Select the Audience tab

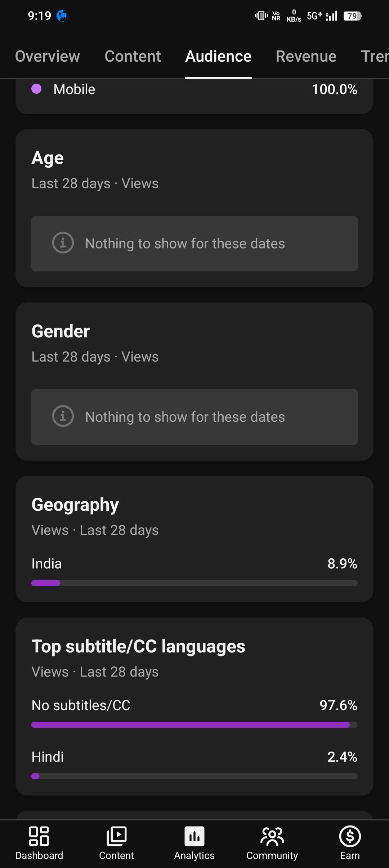point(218,56)
